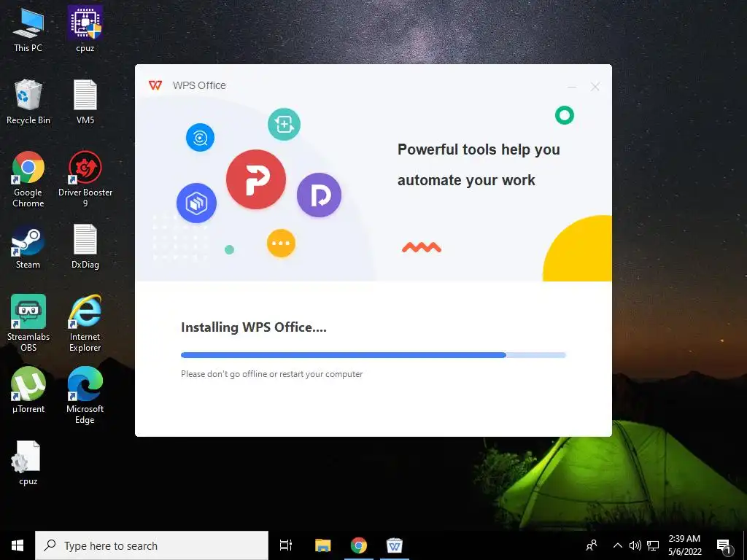Open Google Chrome from the taskbar
The width and height of the screenshot is (747, 560).
[359, 545]
